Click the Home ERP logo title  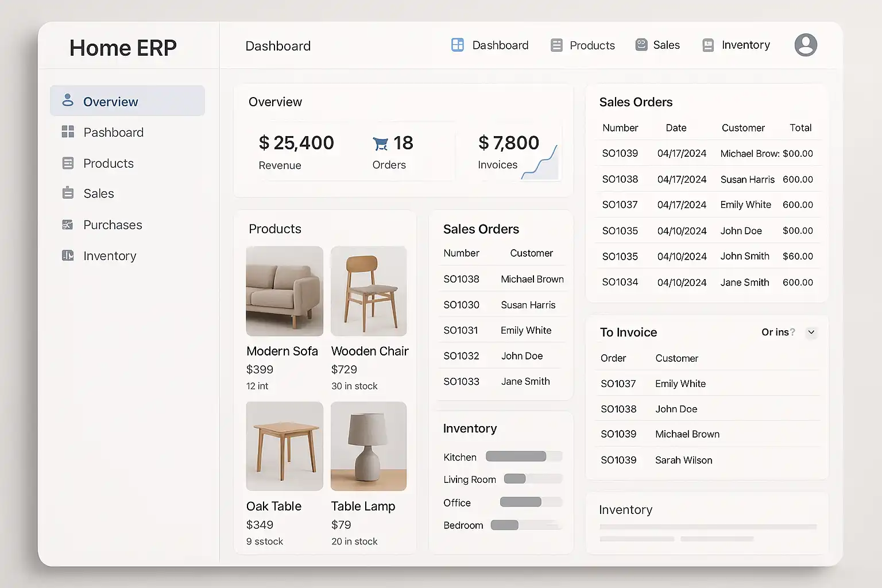click(x=123, y=48)
